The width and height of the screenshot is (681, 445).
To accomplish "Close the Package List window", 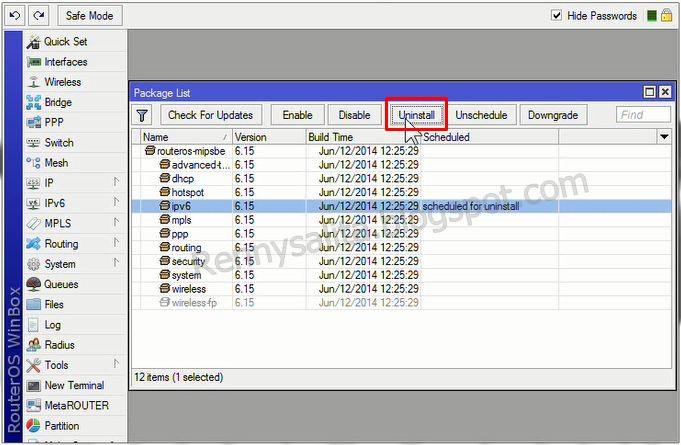I will click(665, 92).
